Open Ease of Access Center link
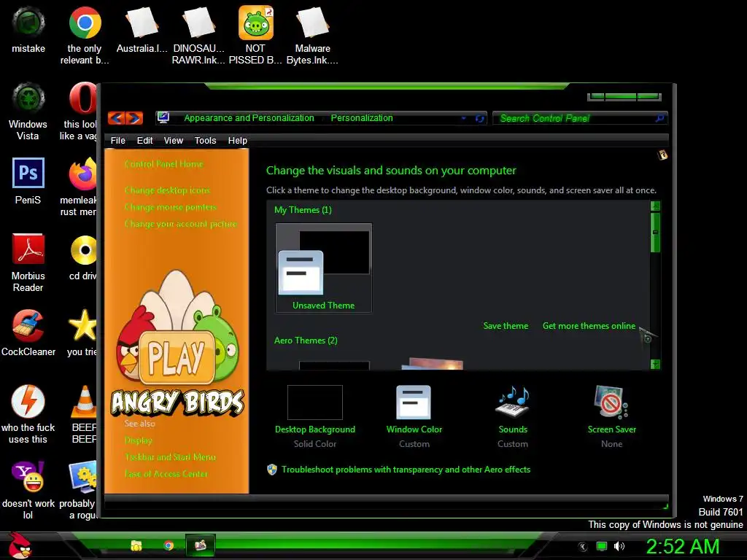This screenshot has width=747, height=560. click(166, 474)
